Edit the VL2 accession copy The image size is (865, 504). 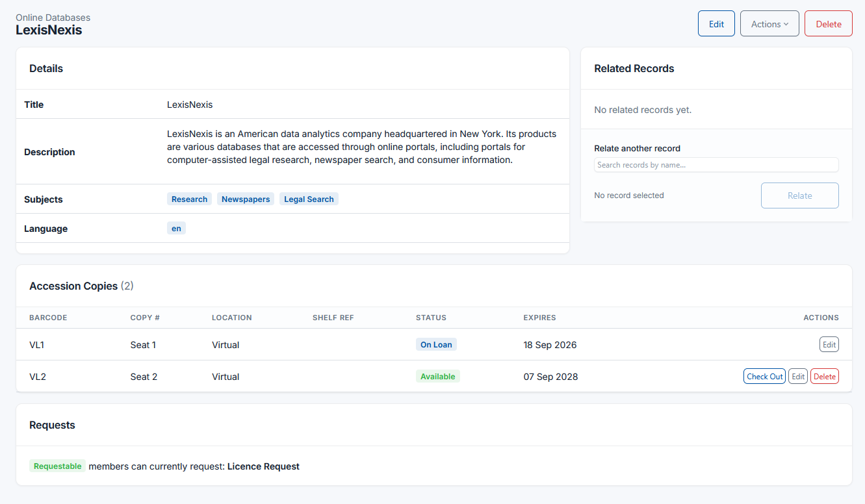[x=798, y=377]
